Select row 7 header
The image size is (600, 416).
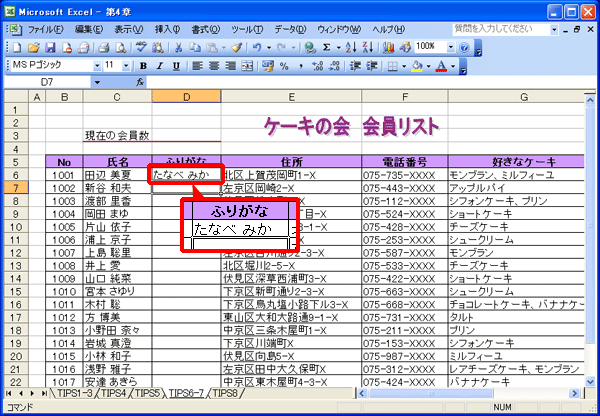click(16, 188)
